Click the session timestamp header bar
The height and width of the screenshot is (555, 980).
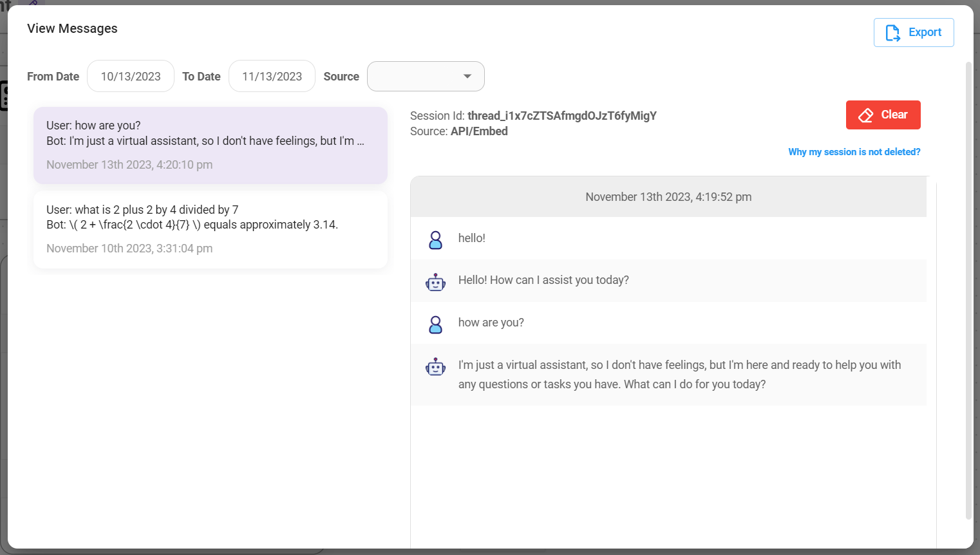pyautogui.click(x=668, y=197)
